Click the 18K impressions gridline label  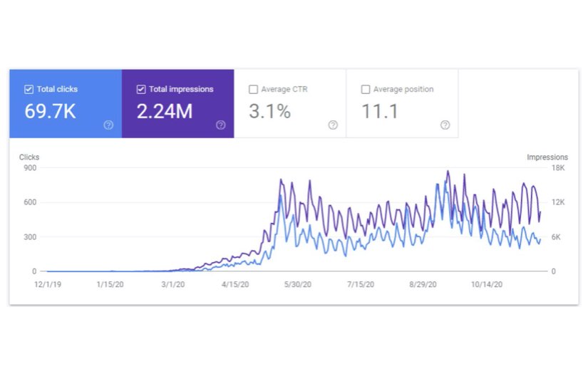point(558,168)
